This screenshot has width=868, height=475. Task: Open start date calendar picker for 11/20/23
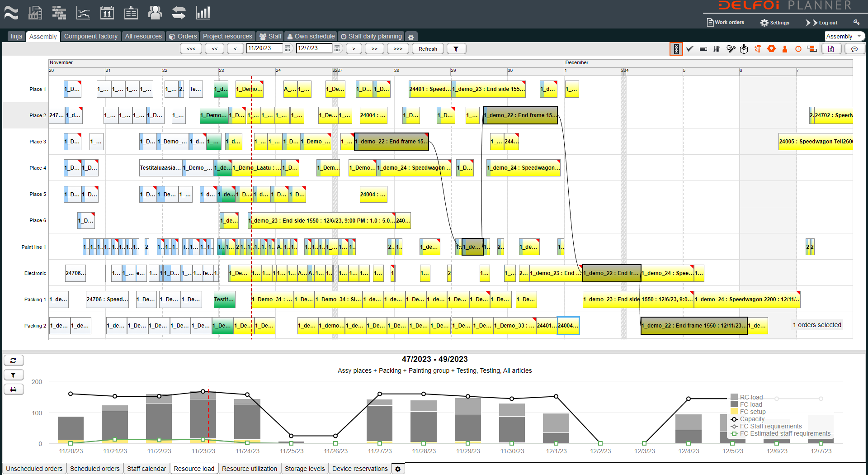288,48
